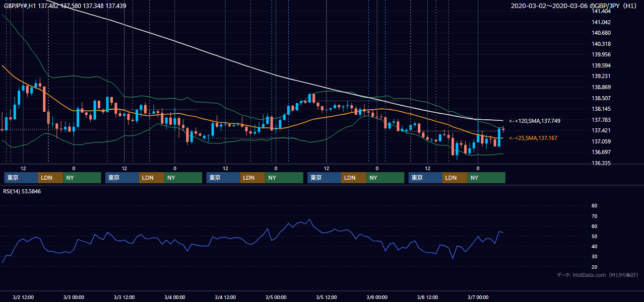
Task: Click the 141.404 price axis value
Action: 601,11
